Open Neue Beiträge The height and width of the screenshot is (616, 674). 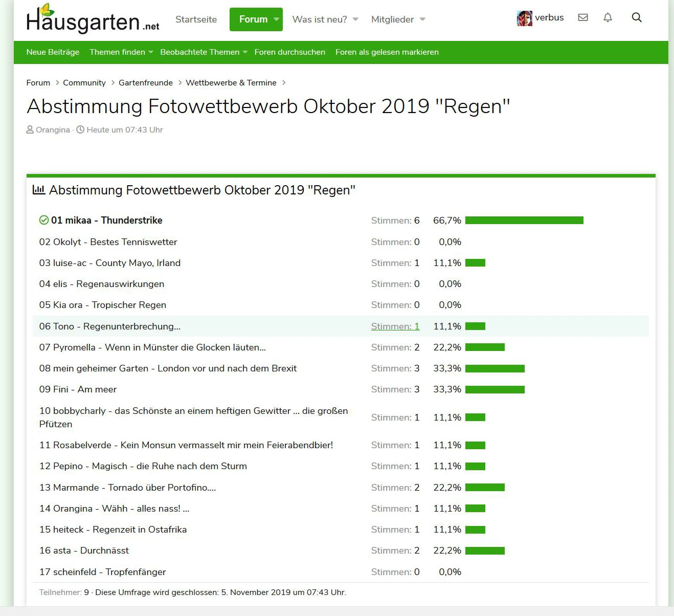53,52
